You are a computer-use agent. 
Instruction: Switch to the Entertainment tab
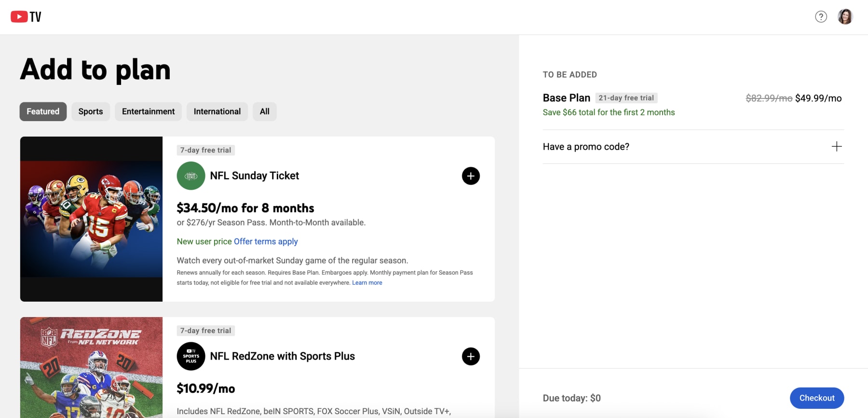[148, 111]
